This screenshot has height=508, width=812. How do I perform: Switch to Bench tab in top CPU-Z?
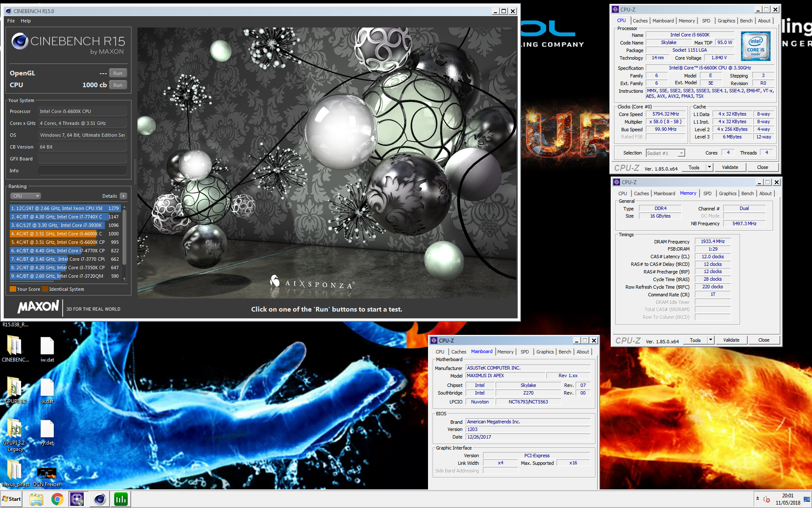click(746, 21)
